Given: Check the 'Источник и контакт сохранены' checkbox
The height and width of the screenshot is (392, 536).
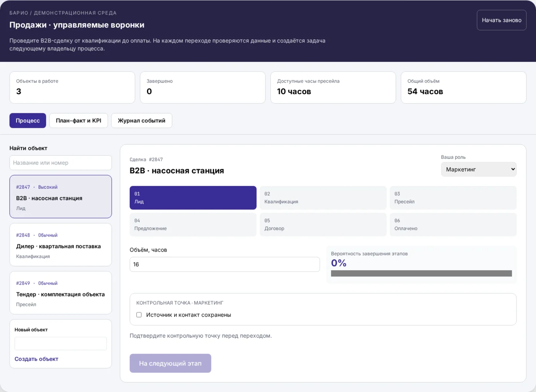Looking at the screenshot, I should [139, 315].
